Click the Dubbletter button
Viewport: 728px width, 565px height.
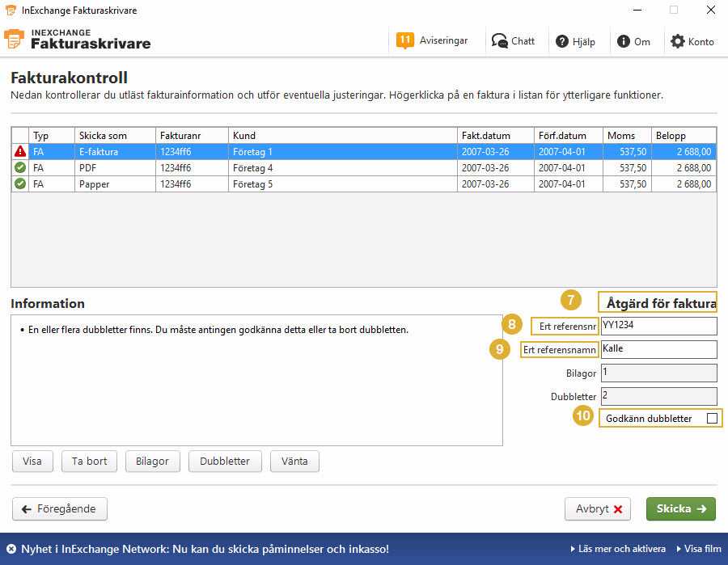[x=225, y=461]
